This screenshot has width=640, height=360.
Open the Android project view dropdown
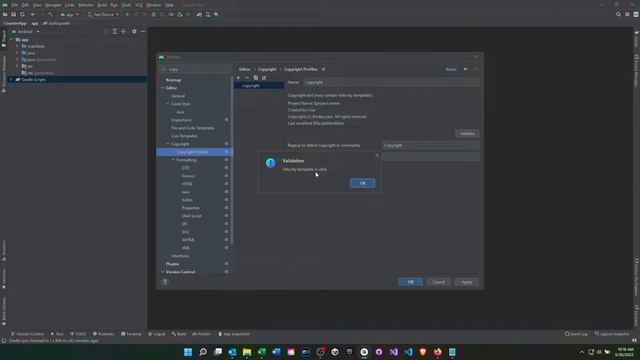pos(26,31)
